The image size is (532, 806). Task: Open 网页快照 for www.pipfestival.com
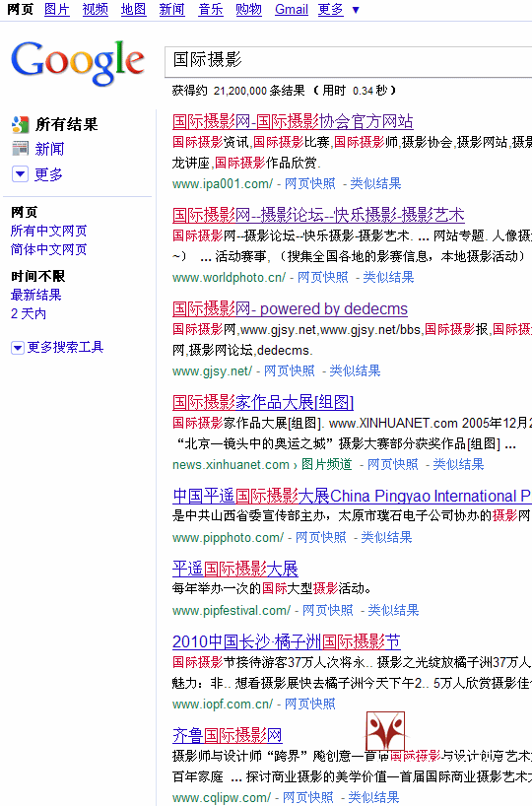click(327, 610)
